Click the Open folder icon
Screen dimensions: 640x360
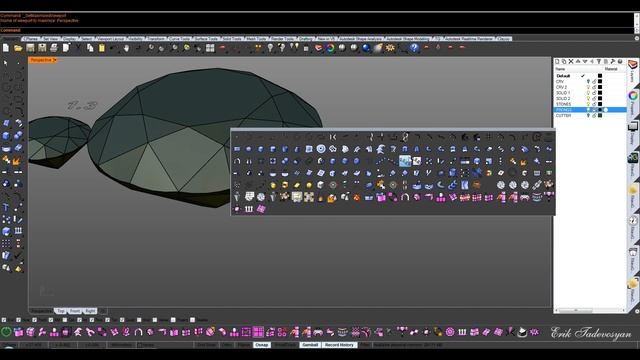[x=18, y=48]
